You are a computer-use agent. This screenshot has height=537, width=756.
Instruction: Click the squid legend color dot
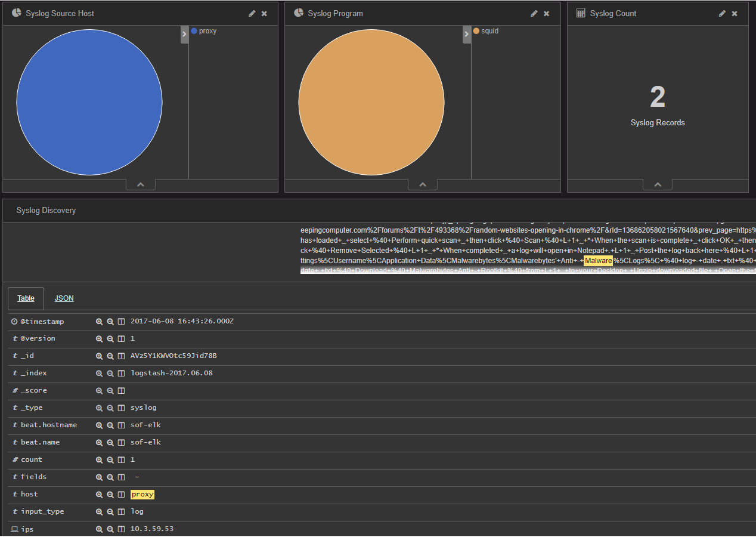point(476,31)
